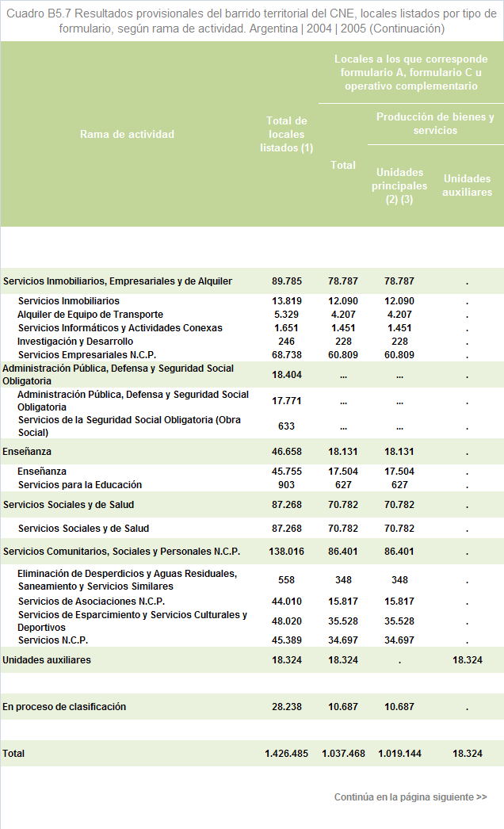Screen dimensions: 504x829
Task: Click the value 1.651
Action: [x=287, y=328]
